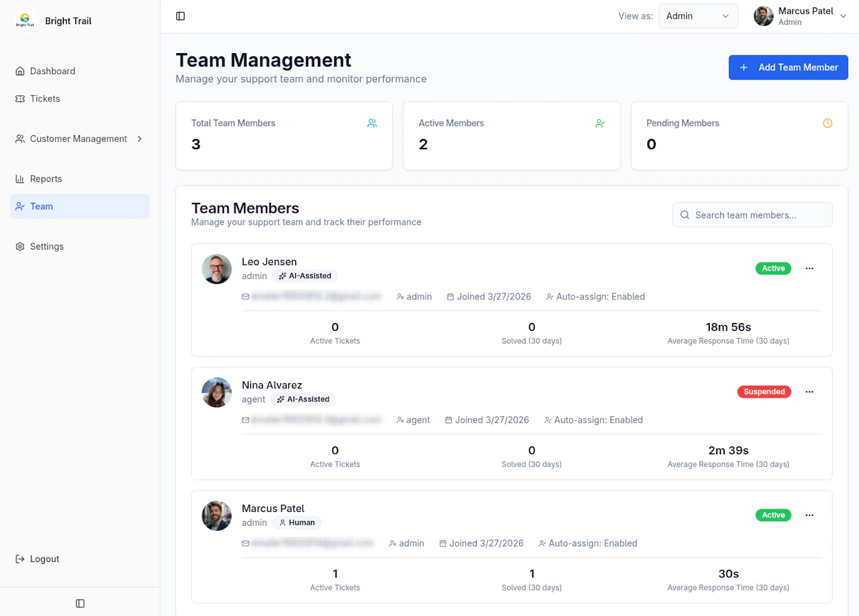859x616 pixels.
Task: Click Nina's role icon next to agent
Action: (x=400, y=420)
